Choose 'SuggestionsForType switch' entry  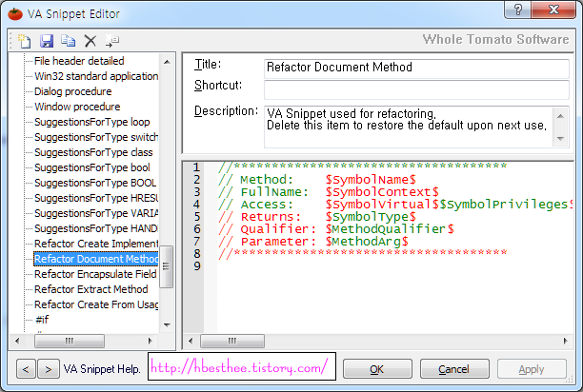click(96, 137)
